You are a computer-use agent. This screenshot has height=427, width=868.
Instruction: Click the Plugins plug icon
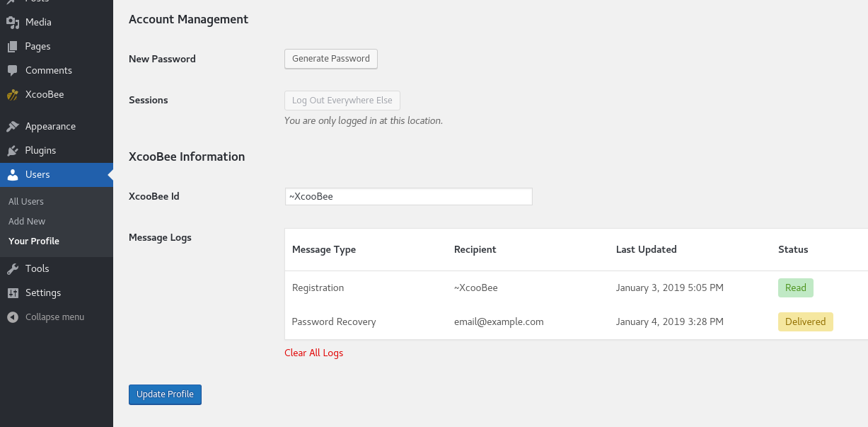pos(13,150)
